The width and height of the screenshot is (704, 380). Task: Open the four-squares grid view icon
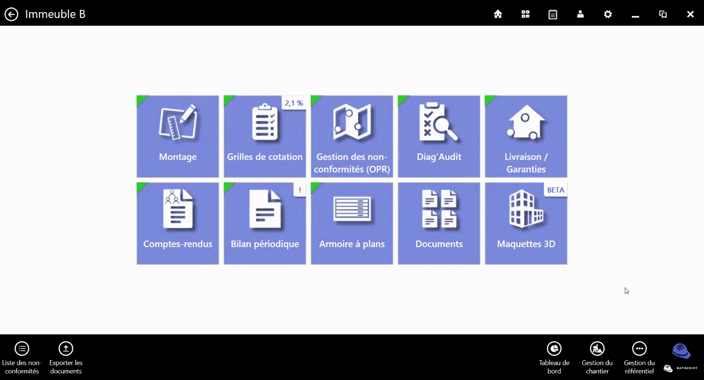525,14
